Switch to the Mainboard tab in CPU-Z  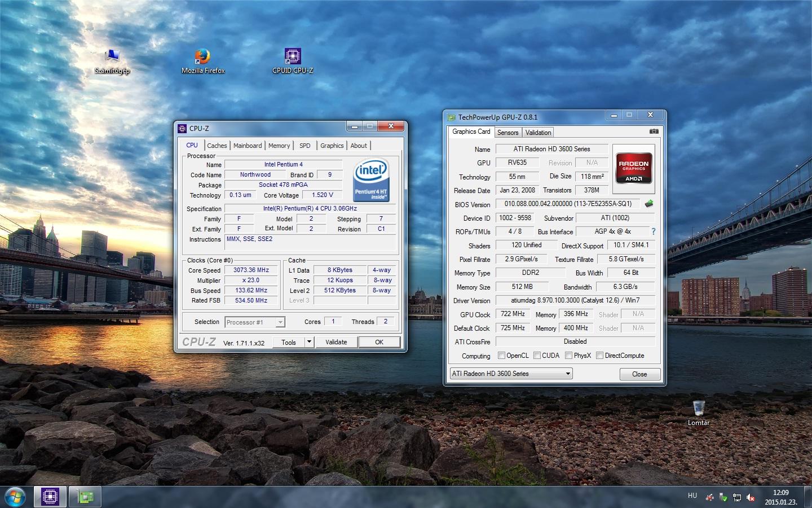click(x=248, y=146)
